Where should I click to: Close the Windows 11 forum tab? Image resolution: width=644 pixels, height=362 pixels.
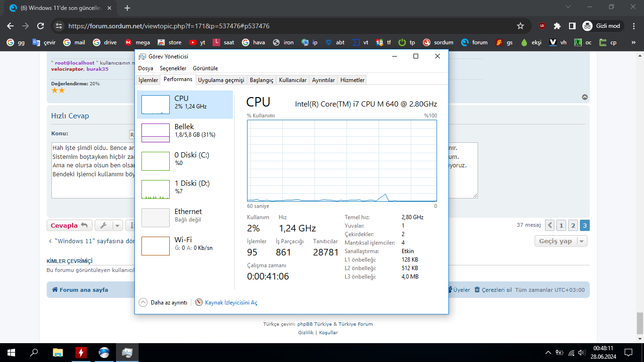tap(109, 8)
